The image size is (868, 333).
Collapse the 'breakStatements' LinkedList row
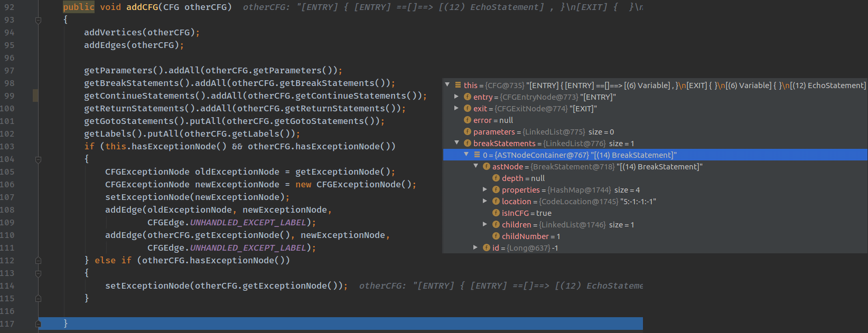click(457, 143)
